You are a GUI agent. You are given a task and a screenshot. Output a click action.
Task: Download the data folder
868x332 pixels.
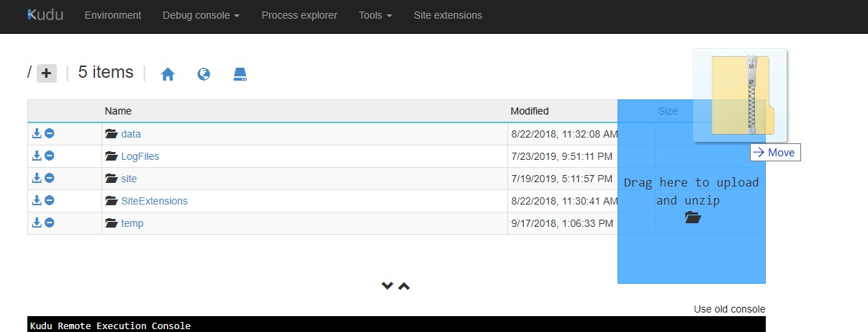[x=37, y=133]
